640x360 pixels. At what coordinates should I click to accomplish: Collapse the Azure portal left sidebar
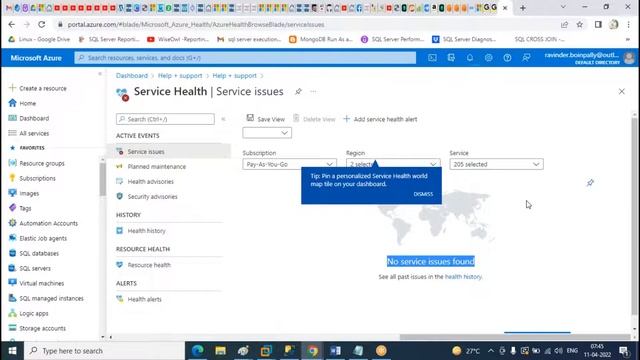click(100, 74)
